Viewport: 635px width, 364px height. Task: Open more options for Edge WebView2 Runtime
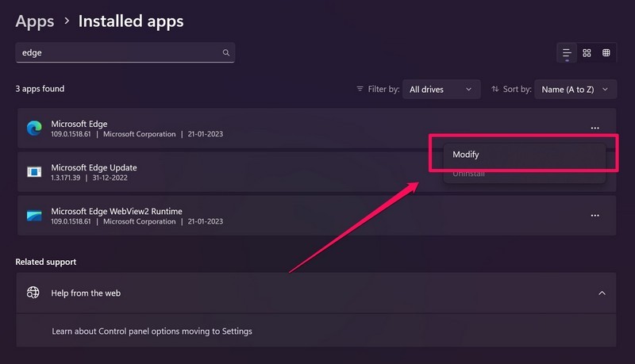click(x=595, y=215)
